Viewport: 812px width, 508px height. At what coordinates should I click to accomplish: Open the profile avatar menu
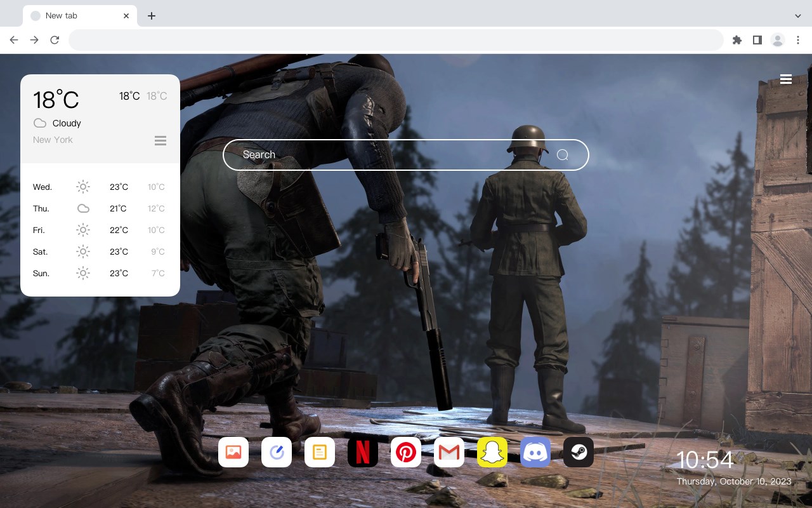coord(778,40)
